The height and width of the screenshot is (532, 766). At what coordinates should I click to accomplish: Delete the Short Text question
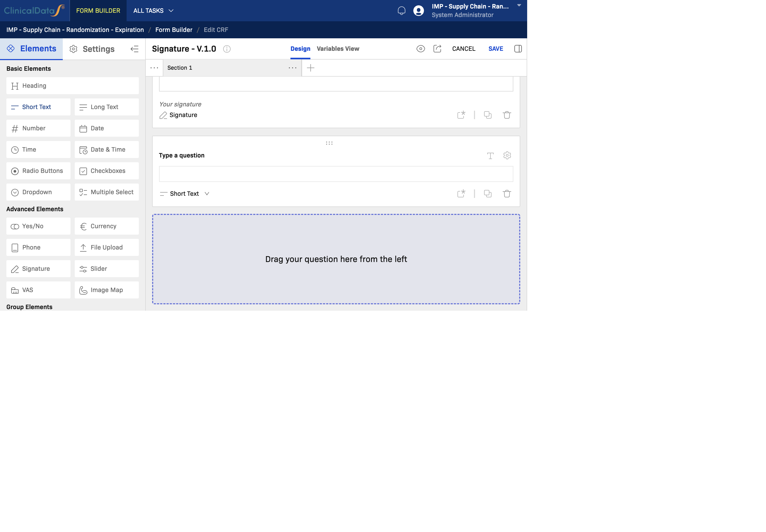pyautogui.click(x=507, y=193)
